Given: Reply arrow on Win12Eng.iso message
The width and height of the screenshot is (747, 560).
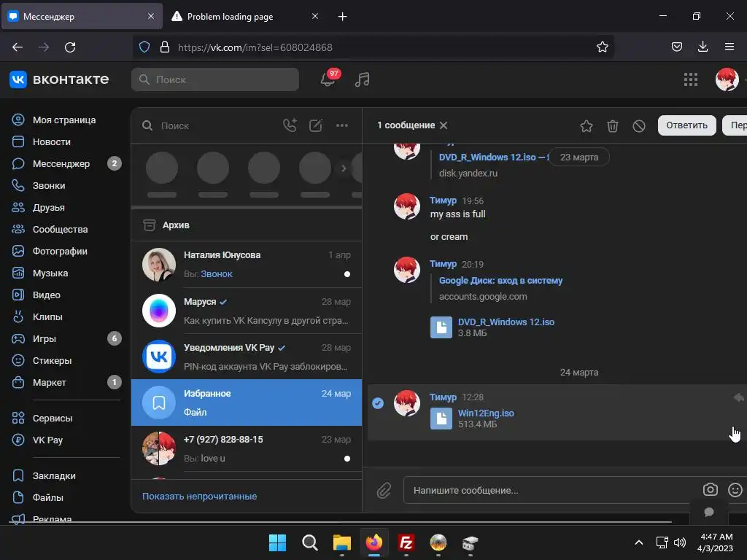Looking at the screenshot, I should coord(738,397).
